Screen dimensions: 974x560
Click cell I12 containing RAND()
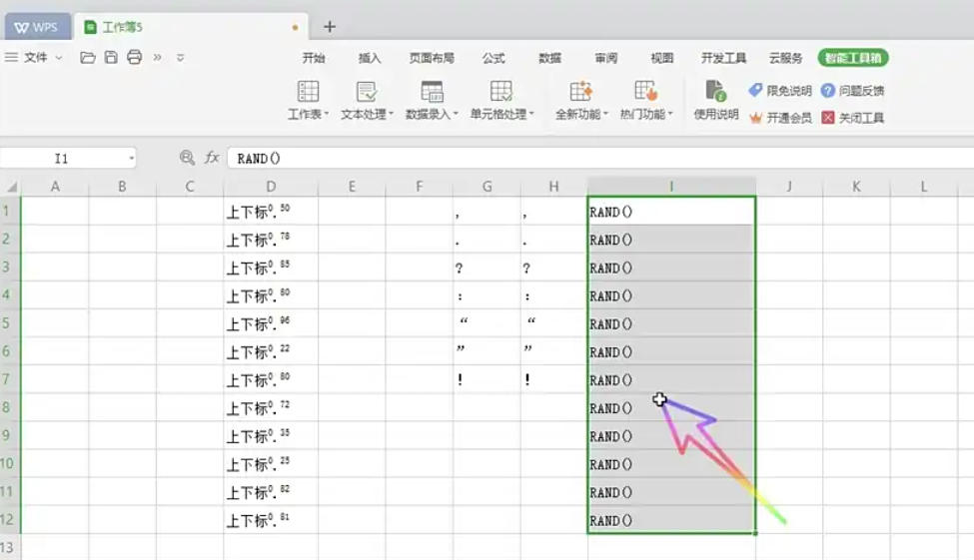[x=671, y=520]
